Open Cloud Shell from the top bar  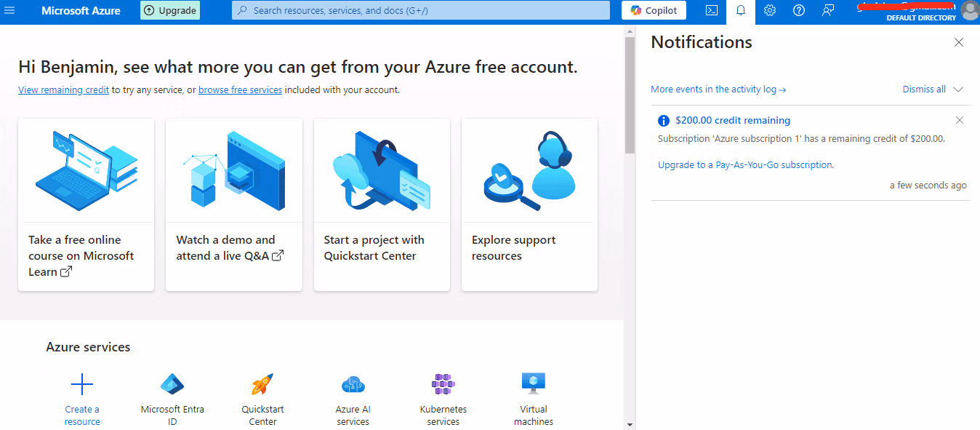click(x=711, y=10)
